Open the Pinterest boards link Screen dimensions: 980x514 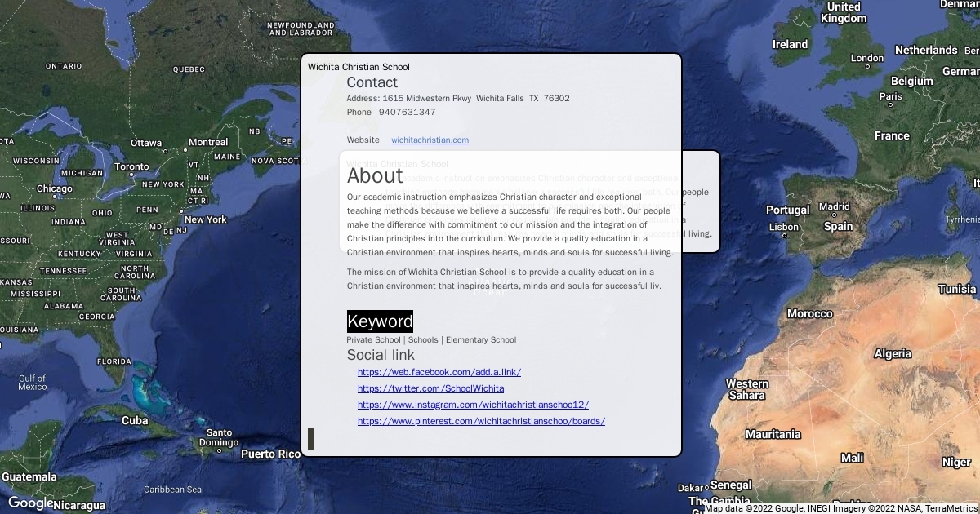(x=481, y=421)
